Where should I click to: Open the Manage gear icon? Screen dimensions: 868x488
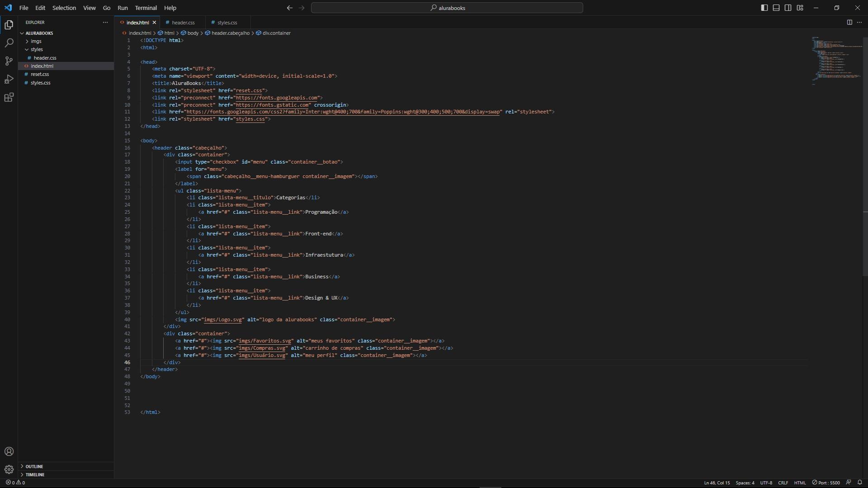tap(9, 469)
